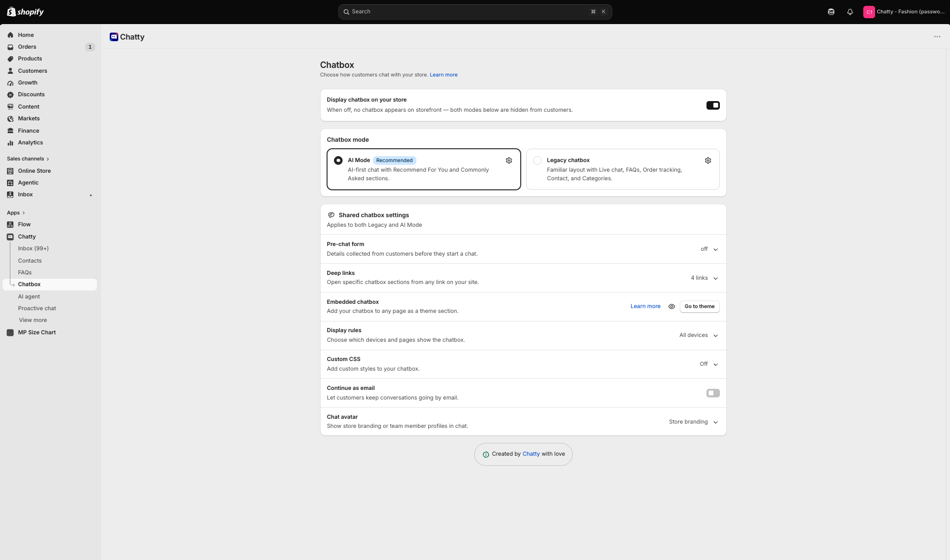Expand the Display rules row

pos(523,335)
